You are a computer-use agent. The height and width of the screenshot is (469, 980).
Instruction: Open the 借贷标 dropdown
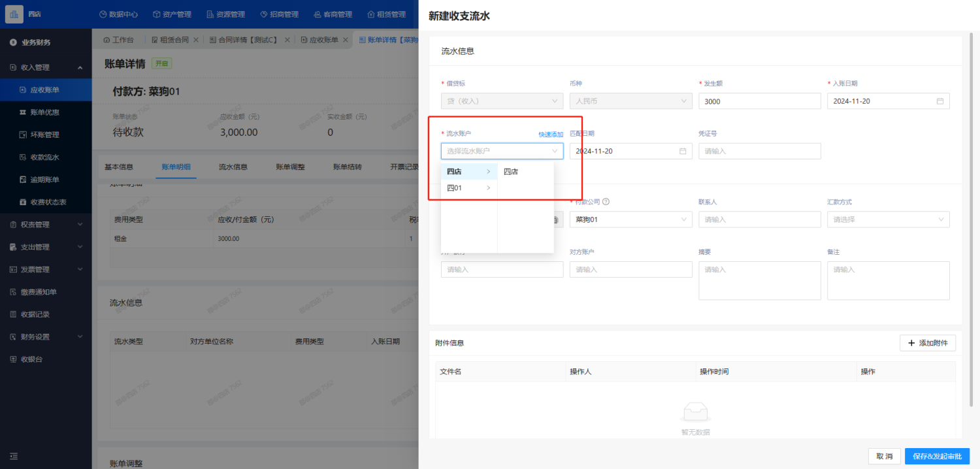tap(502, 101)
